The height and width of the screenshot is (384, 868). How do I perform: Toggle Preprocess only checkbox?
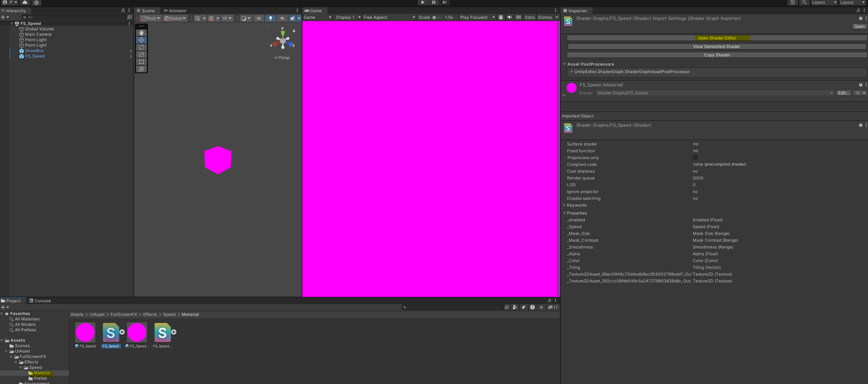click(x=695, y=157)
